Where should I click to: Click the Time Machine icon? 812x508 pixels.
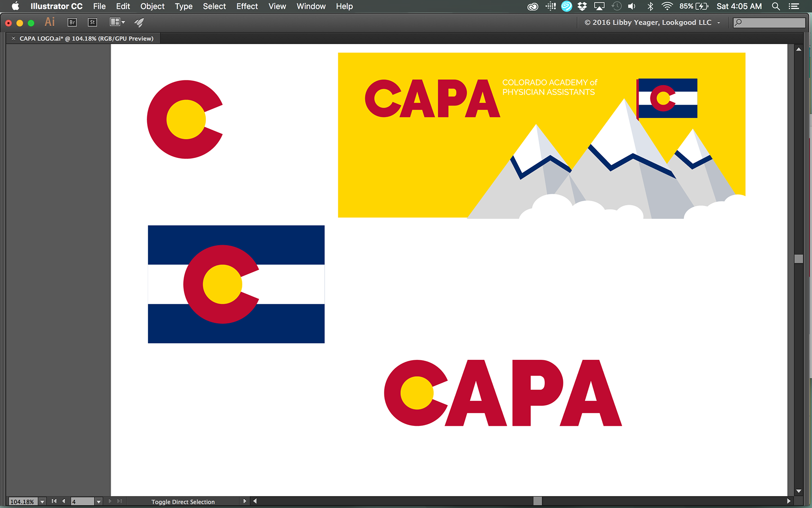[616, 6]
